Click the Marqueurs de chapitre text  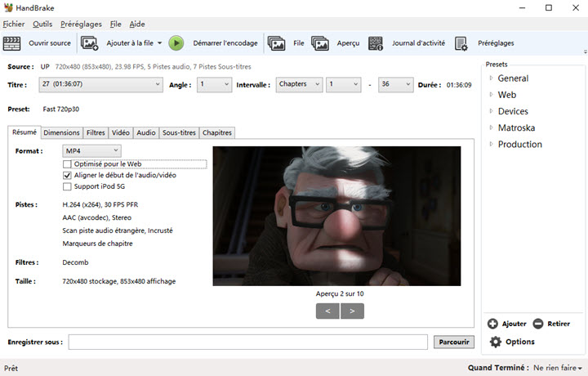(97, 244)
